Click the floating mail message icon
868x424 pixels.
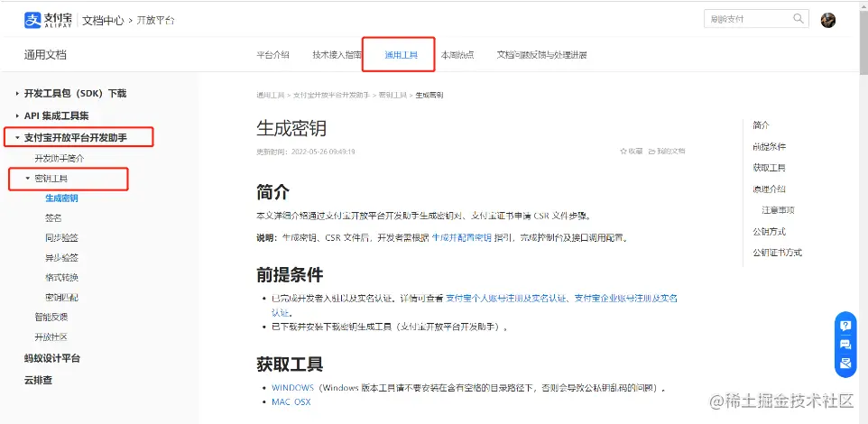(845, 364)
